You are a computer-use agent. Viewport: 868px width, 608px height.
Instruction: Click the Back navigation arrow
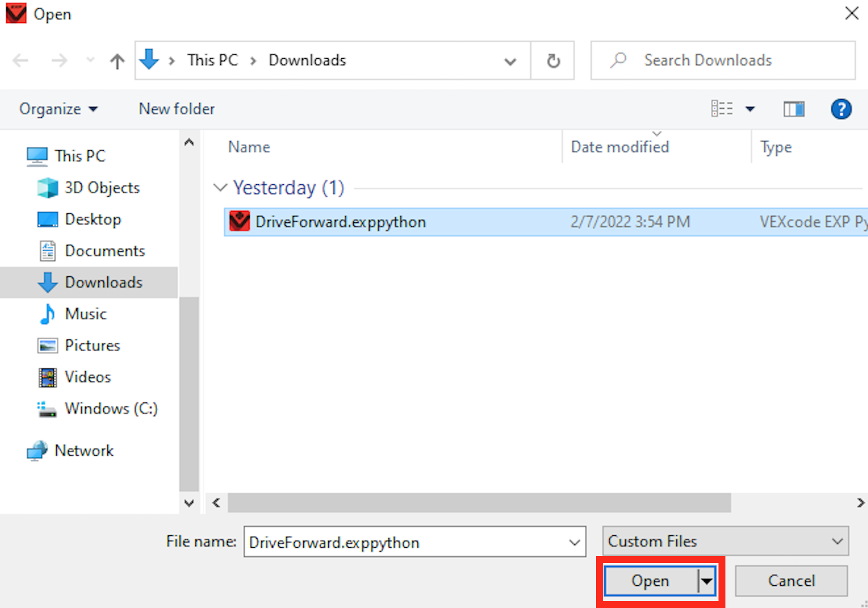pos(21,61)
